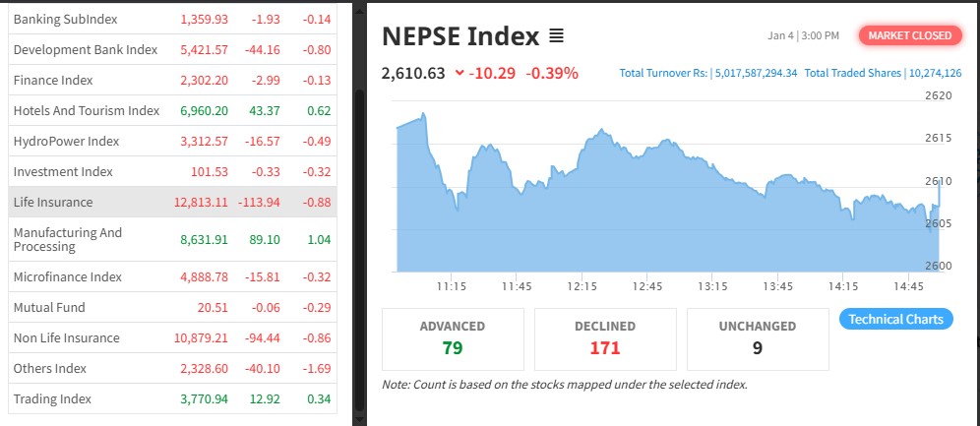Click the red down-arrow next to 2,610.63
The height and width of the screenshot is (426, 980).
[459, 73]
